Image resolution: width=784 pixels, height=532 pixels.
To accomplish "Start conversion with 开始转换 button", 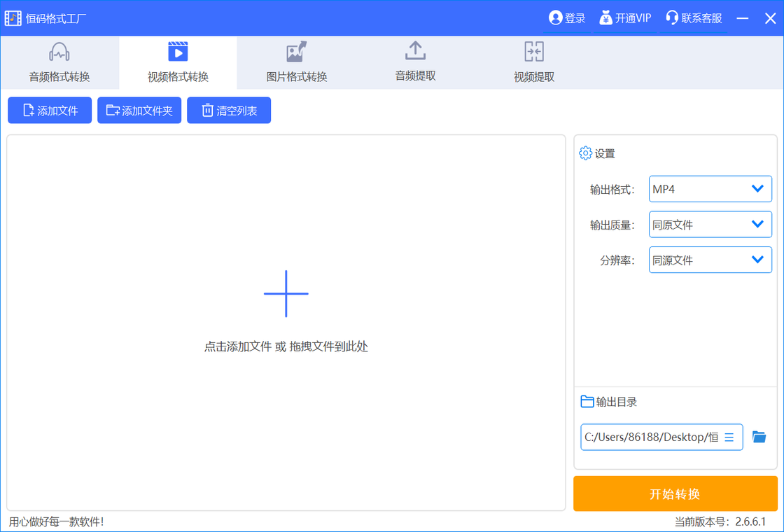I will point(675,494).
